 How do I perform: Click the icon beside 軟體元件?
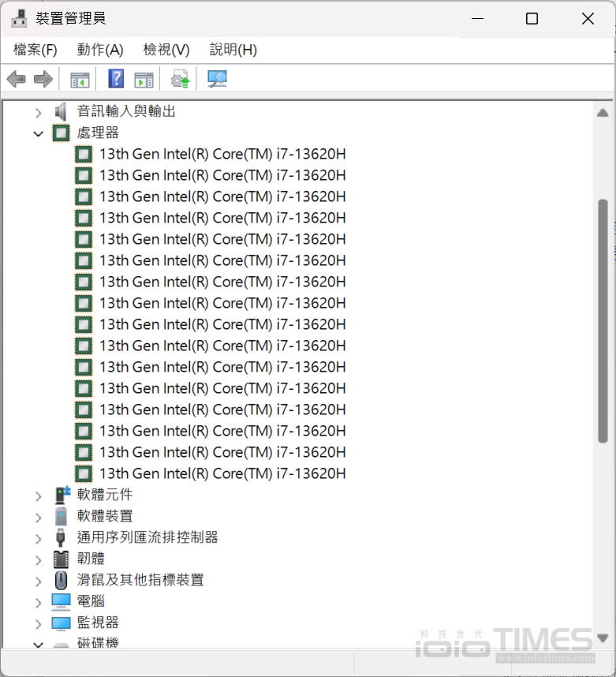pyautogui.click(x=62, y=495)
